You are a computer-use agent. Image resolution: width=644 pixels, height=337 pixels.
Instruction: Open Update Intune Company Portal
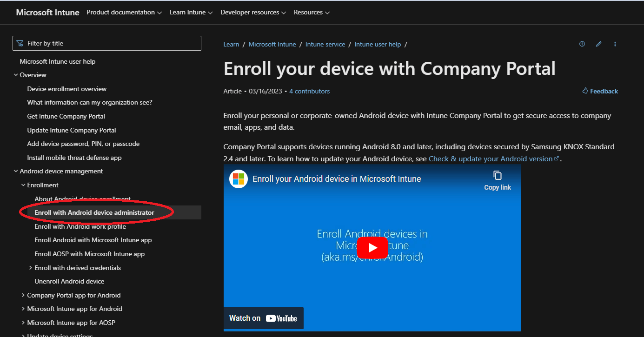(72, 130)
